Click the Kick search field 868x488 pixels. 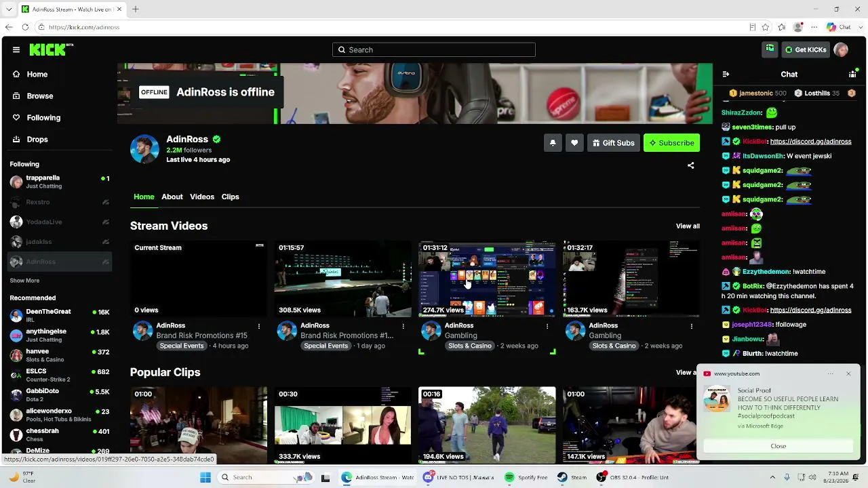(434, 49)
